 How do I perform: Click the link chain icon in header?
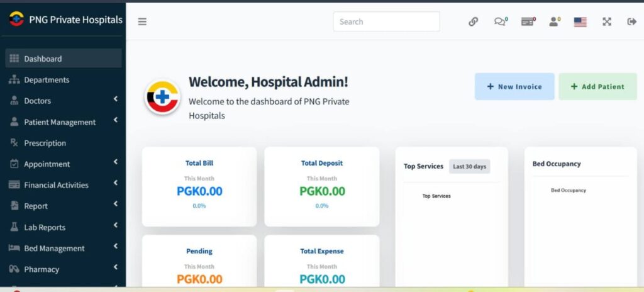[473, 21]
